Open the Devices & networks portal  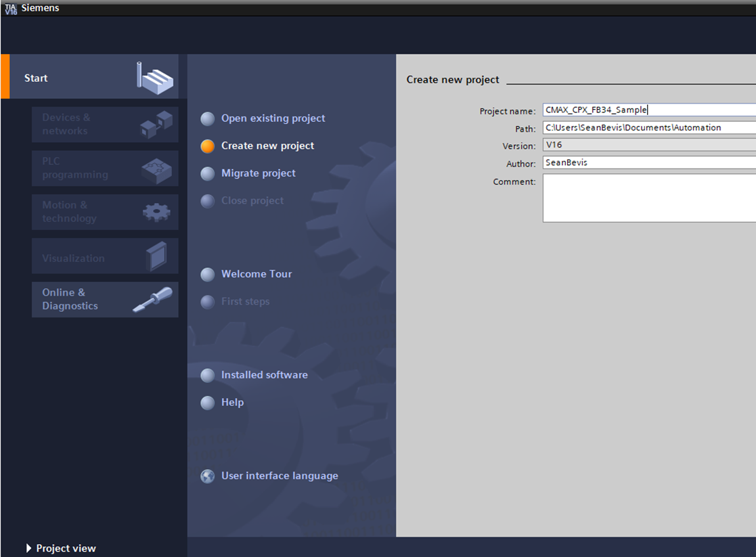point(105,125)
